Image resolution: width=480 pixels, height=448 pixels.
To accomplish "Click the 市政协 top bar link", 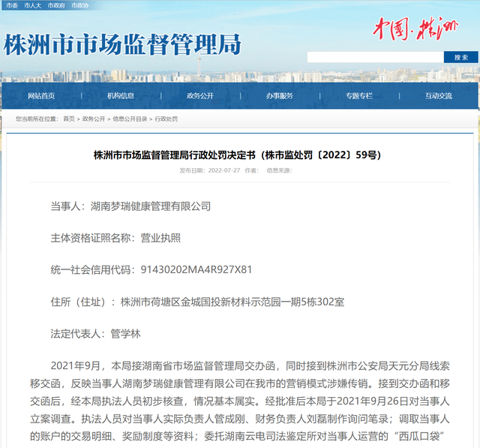I will pos(80,5).
